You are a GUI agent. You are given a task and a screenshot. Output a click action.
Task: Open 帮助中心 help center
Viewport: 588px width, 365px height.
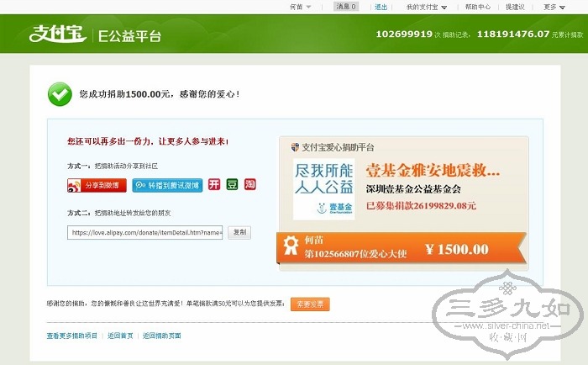pyautogui.click(x=477, y=7)
